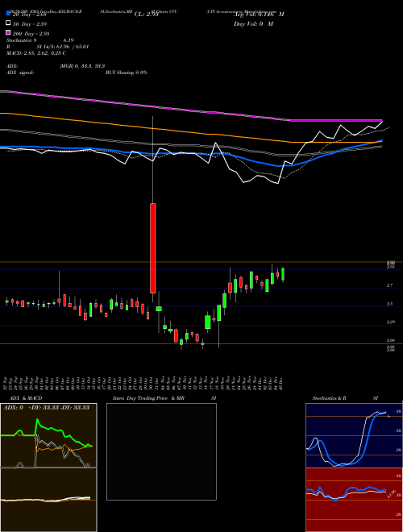Open the empty intraday trading price panel
Viewport: 403px width, 532px height.
[x=161, y=451]
